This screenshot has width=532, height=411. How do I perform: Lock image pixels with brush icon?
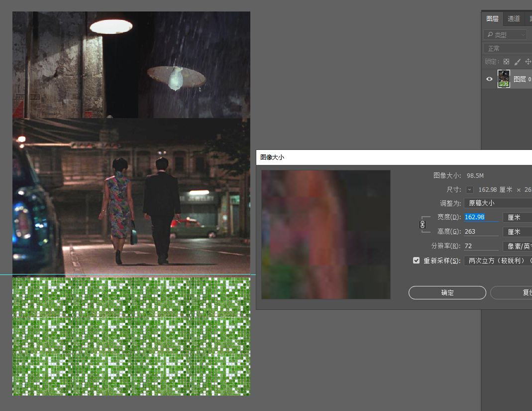517,61
